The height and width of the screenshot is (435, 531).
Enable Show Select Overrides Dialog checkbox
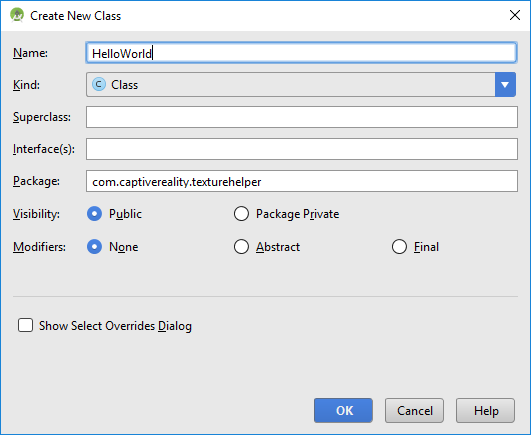[25, 325]
